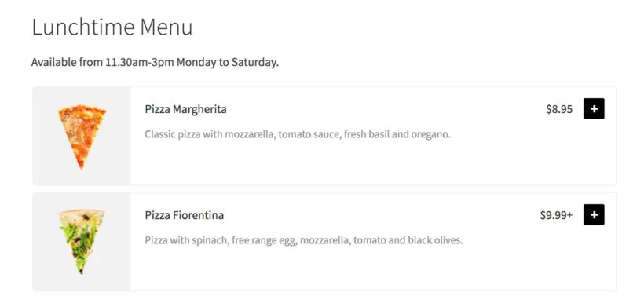Click the "Monday to Saturday" text
The height and width of the screenshot is (296, 644).
[x=228, y=63]
